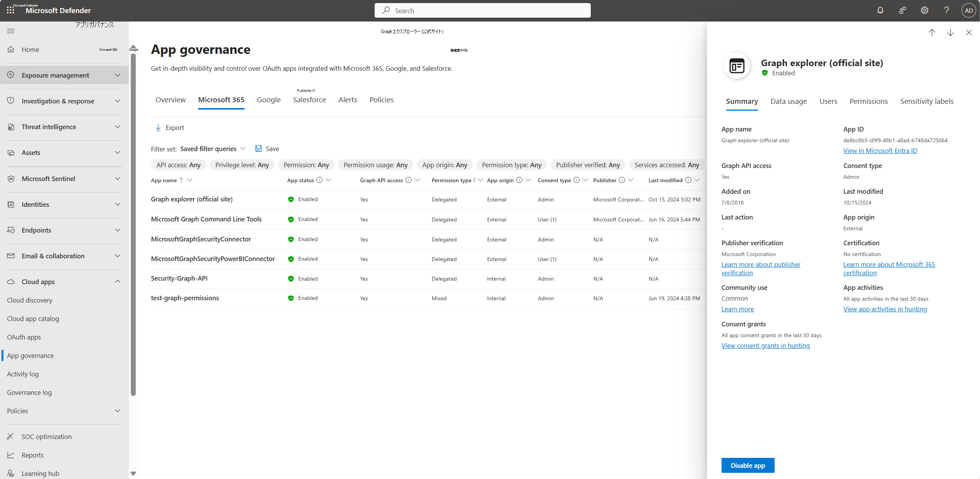
Task: Click the Export icon in app governance
Action: [x=158, y=127]
